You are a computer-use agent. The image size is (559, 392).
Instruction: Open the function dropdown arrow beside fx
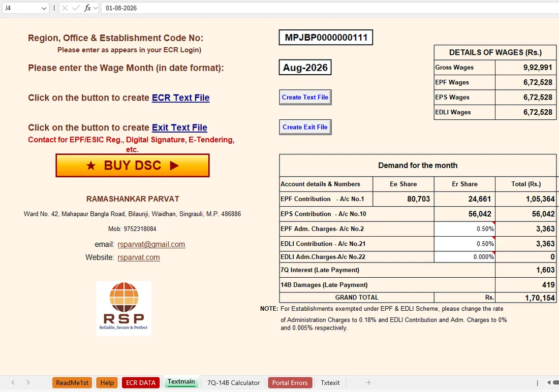(95, 8)
